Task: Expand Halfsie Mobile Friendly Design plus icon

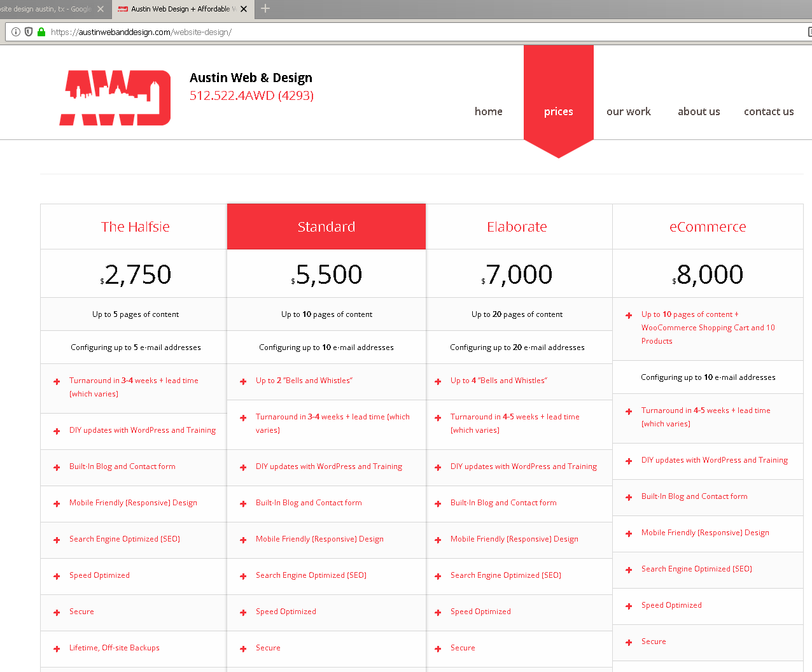Action: tap(57, 503)
